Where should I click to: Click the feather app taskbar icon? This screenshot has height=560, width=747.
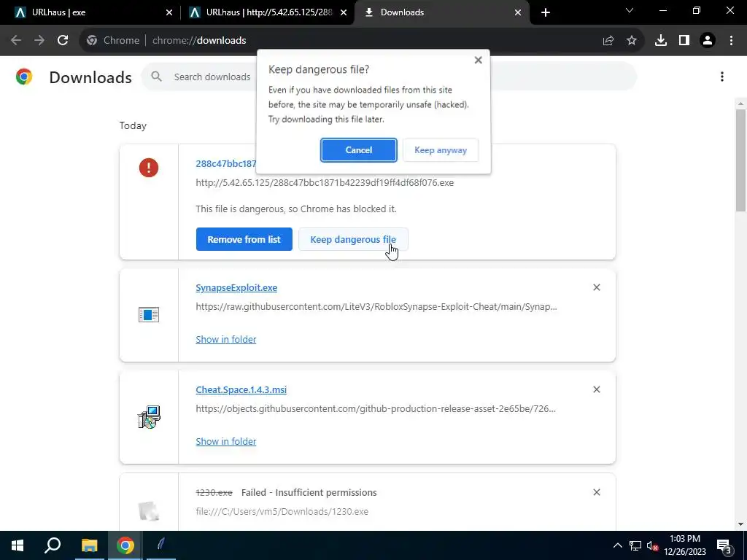click(161, 545)
